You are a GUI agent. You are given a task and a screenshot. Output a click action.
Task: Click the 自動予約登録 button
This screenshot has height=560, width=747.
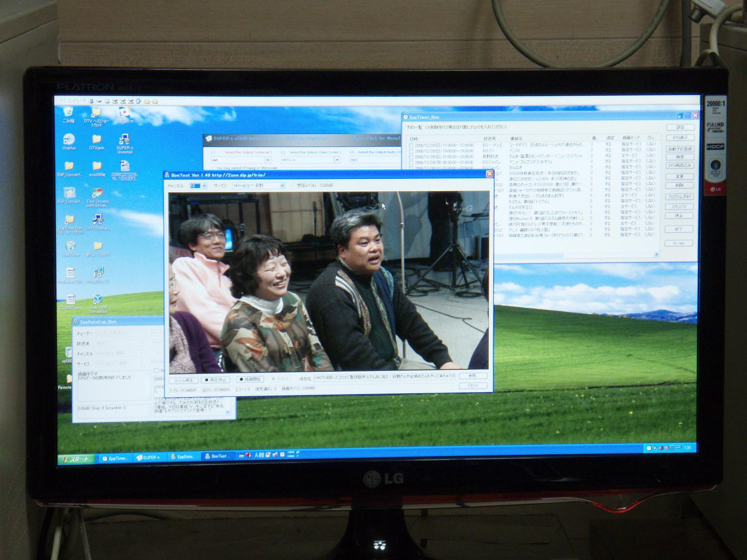(x=680, y=149)
